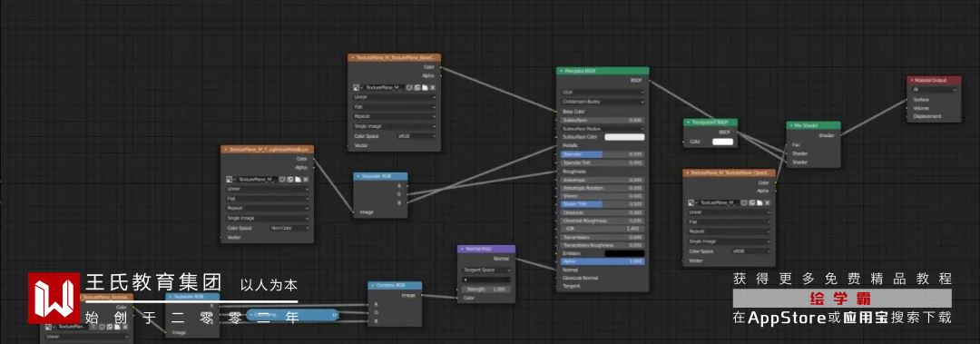
Task: Click the Alpha slider in Principled BSDF
Action: pyautogui.click(x=603, y=261)
